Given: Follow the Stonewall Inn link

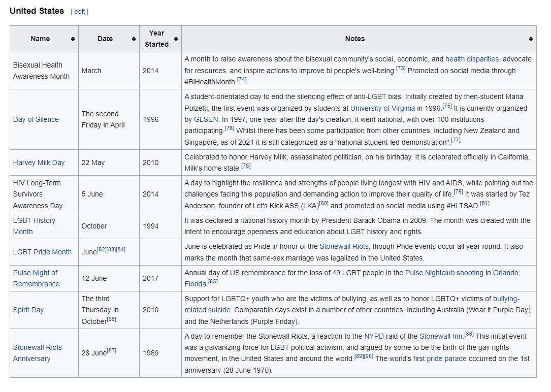Looking at the screenshot, I should pos(441,336).
